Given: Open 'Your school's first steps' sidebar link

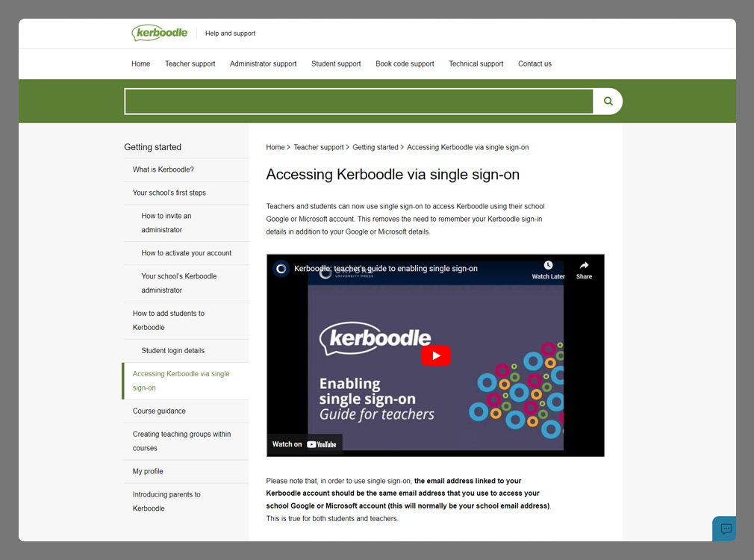Looking at the screenshot, I should click(x=169, y=193).
